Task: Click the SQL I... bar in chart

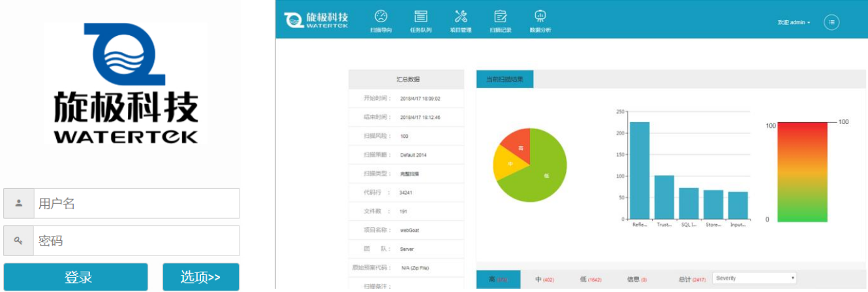Action: pos(689,203)
